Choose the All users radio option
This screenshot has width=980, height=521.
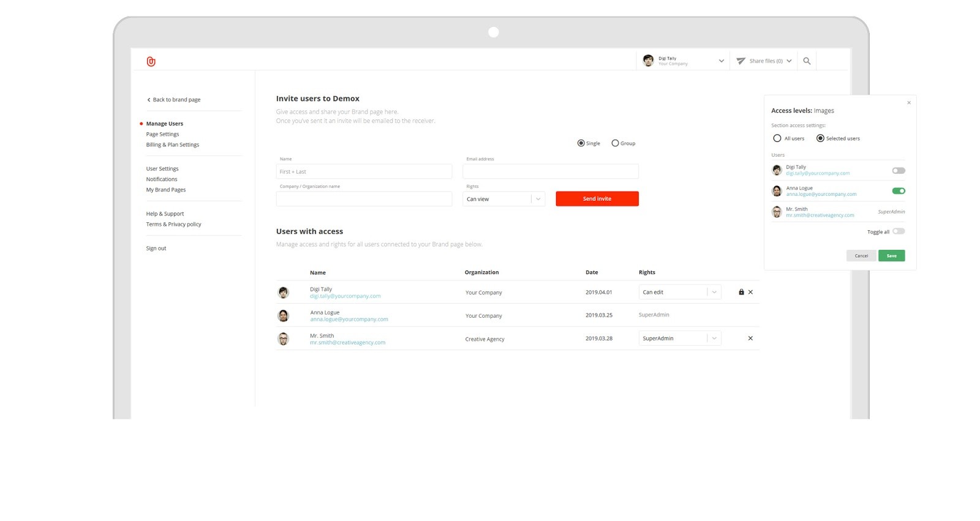click(x=777, y=138)
